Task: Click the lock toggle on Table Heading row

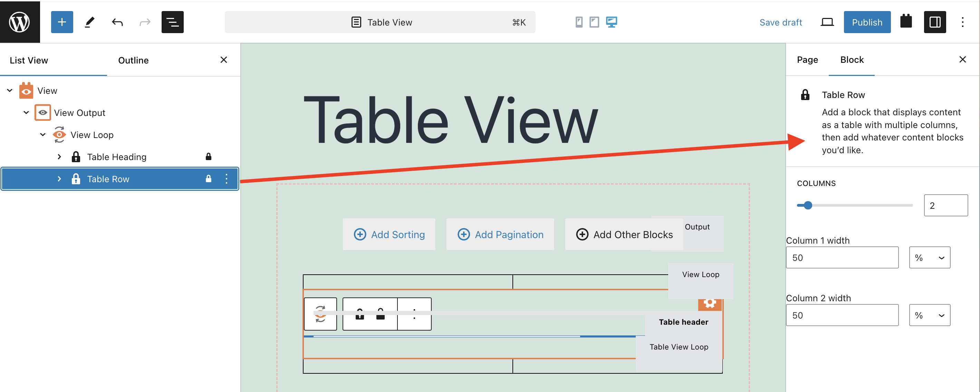Action: pyautogui.click(x=209, y=157)
